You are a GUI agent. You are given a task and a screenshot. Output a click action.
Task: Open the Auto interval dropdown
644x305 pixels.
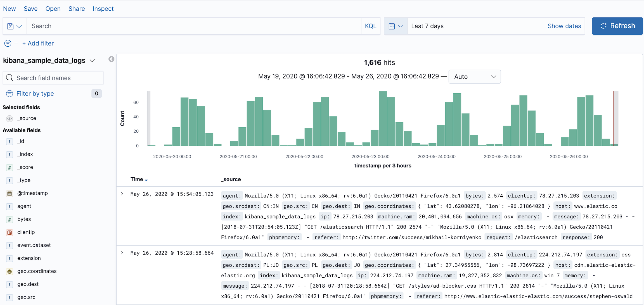[474, 77]
